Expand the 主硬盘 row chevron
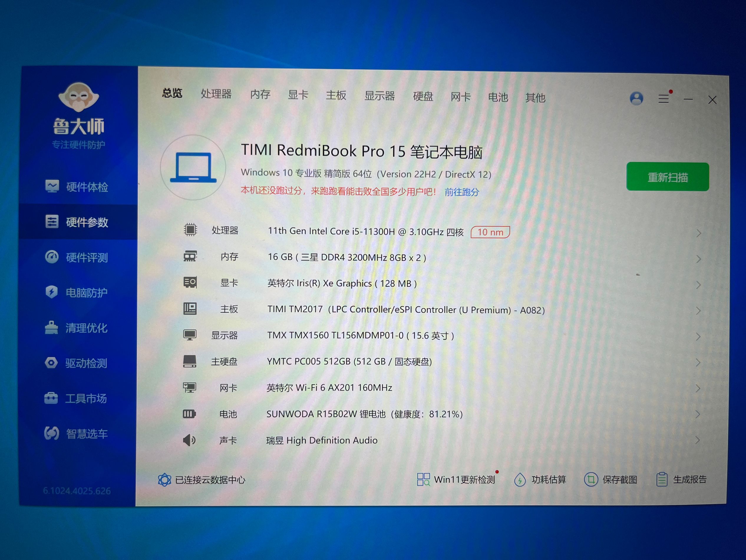The height and width of the screenshot is (560, 746). pyautogui.click(x=698, y=362)
